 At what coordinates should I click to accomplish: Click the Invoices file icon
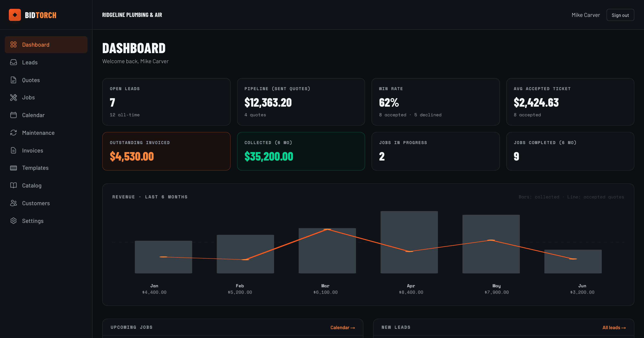click(x=13, y=150)
